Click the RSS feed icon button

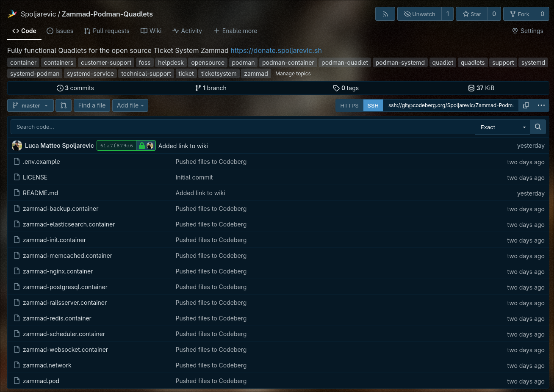point(385,14)
